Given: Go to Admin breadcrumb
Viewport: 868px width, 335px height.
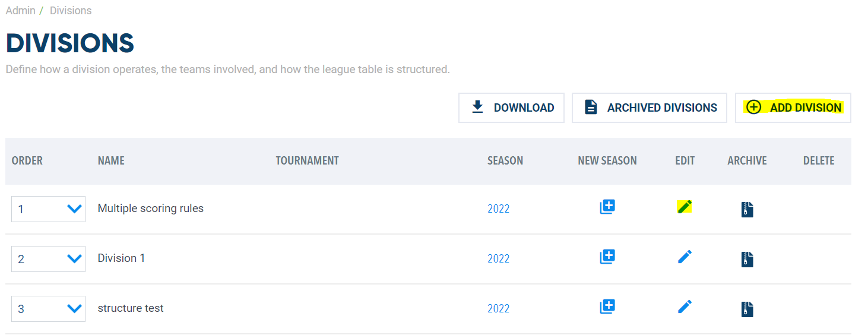Looking at the screenshot, I should pos(21,11).
